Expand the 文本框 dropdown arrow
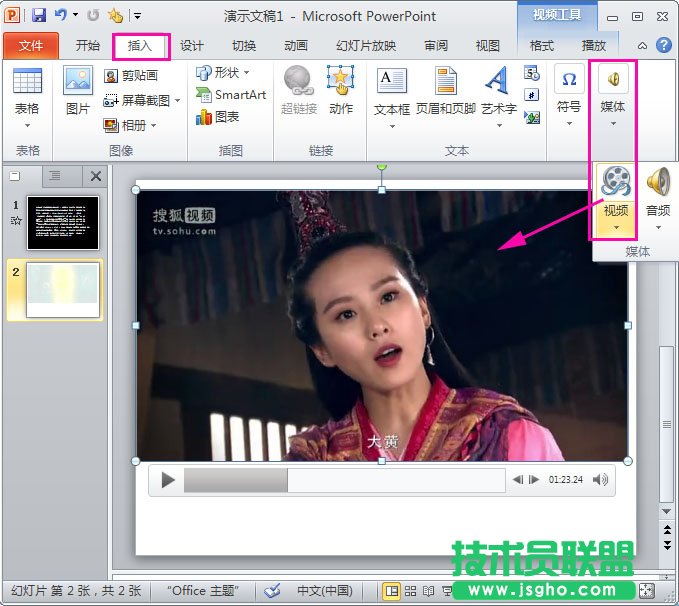The image size is (679, 606). point(392,126)
